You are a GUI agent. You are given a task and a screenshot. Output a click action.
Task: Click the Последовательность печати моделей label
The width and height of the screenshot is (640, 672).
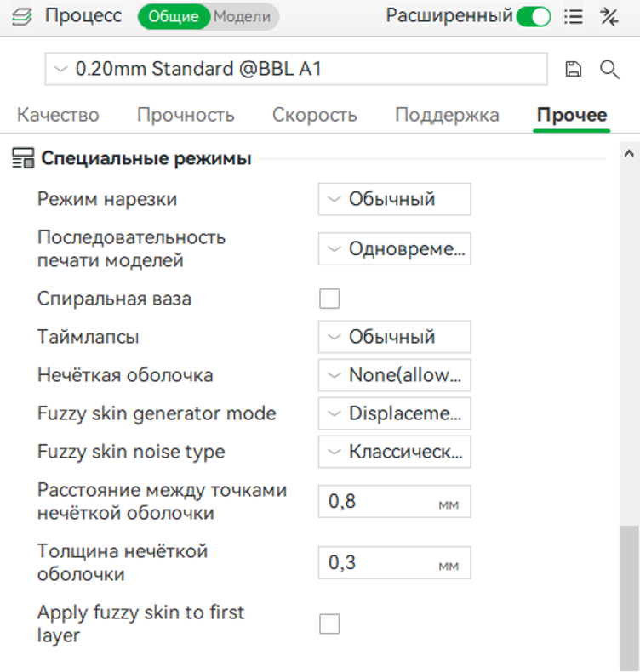131,249
